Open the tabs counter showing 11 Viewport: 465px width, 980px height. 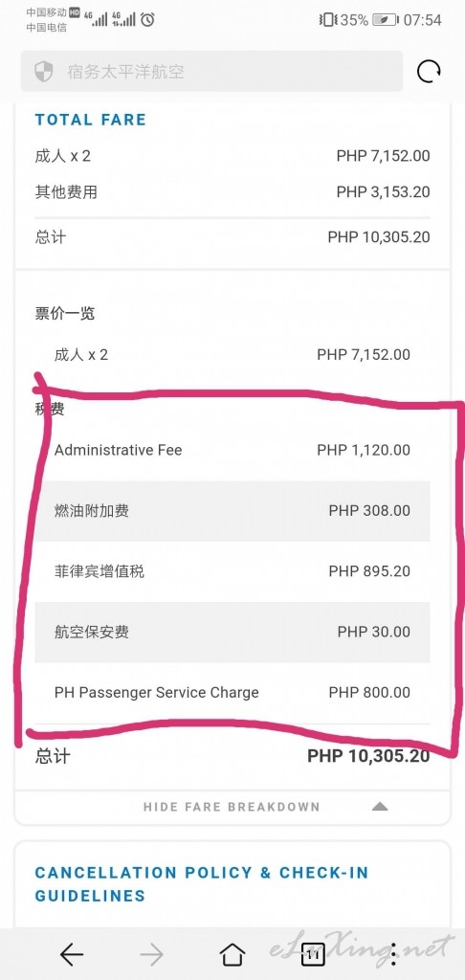click(x=313, y=954)
